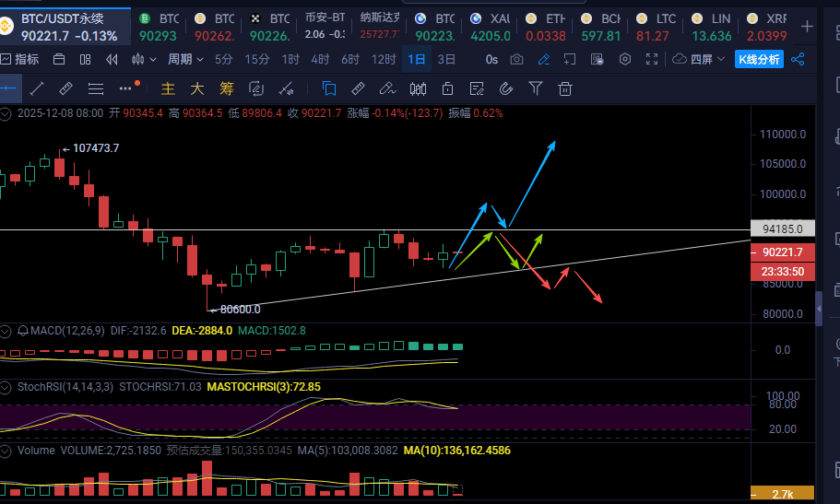Click the 94185.0 price label on axis
This screenshot has height=504, width=840.
783,229
